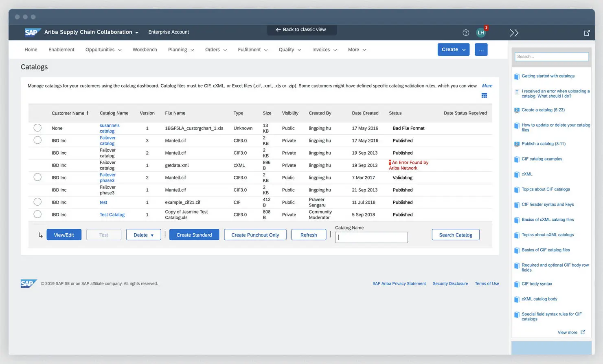Open the Invoices menu
Screen dimensions: 603x364
pos(325,50)
